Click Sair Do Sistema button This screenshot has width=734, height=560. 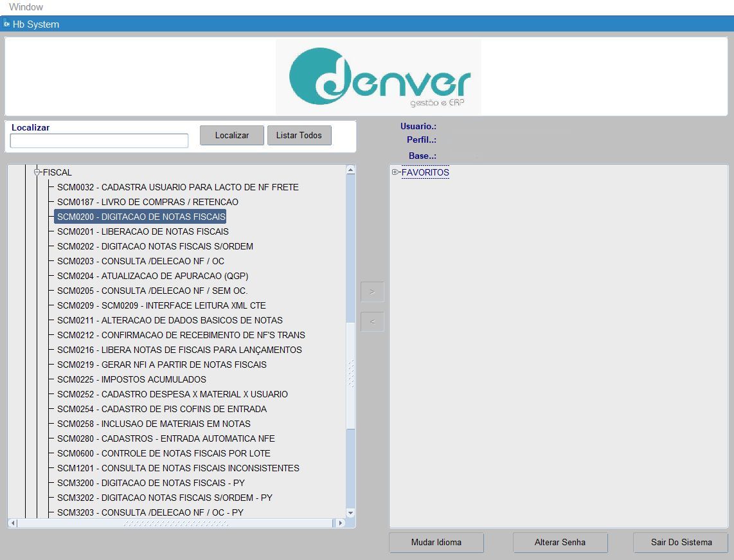[x=681, y=542]
